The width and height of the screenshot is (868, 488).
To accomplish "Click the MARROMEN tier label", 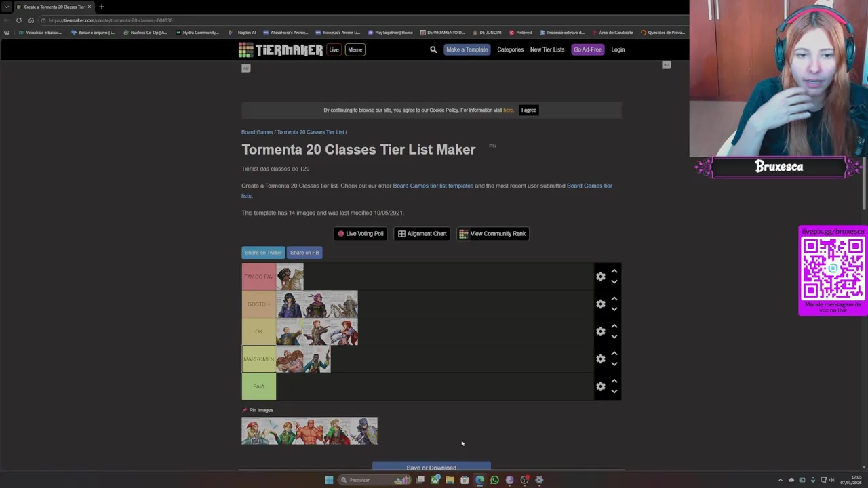I will [x=258, y=359].
